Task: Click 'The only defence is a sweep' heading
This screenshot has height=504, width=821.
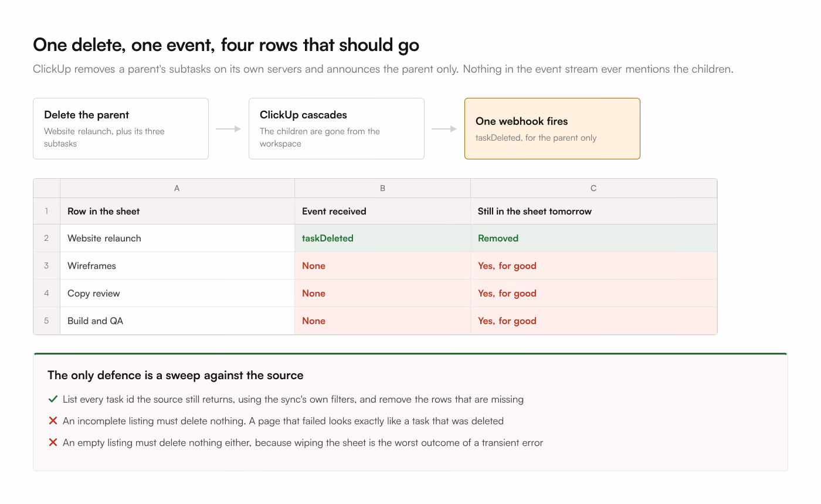Action: [x=175, y=375]
